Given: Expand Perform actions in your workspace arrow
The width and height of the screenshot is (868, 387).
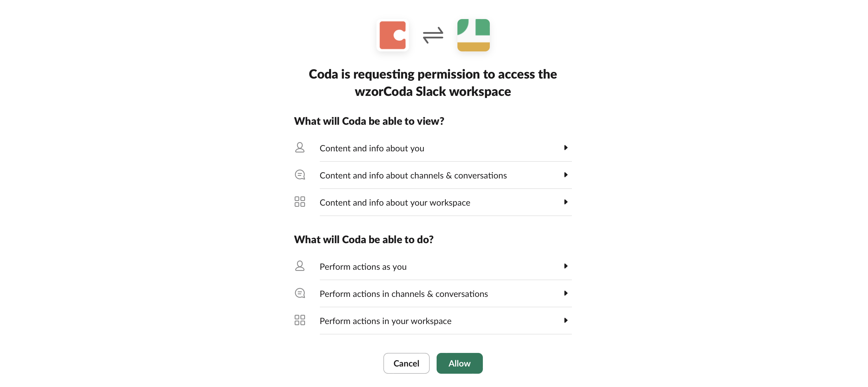Looking at the screenshot, I should (566, 320).
